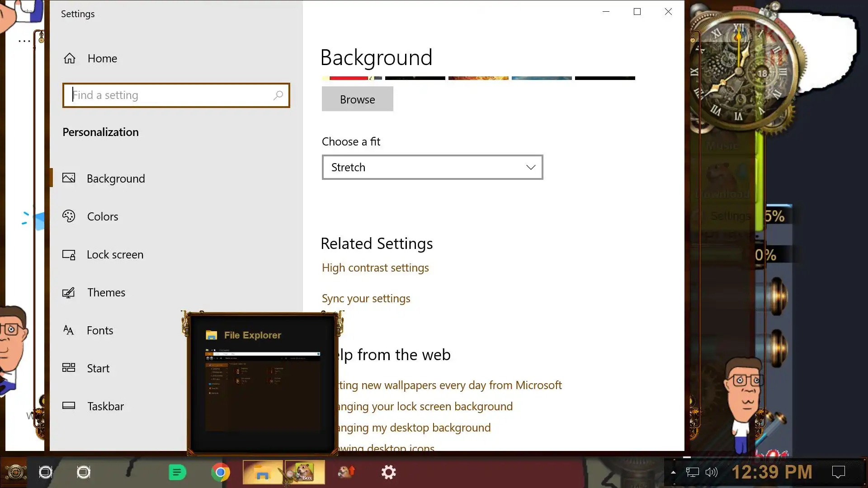This screenshot has height=488, width=868.
Task: Open High contrast settings link
Action: click(375, 267)
